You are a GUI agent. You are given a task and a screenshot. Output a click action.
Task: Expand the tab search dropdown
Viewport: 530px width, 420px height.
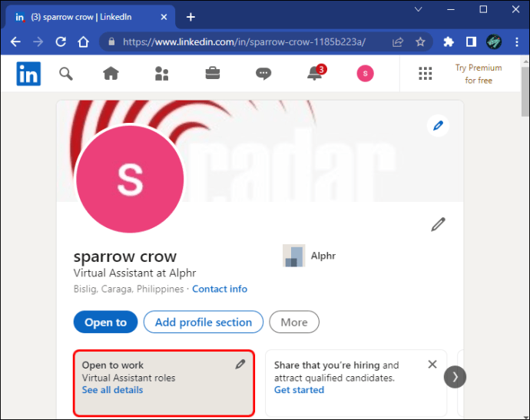419,9
